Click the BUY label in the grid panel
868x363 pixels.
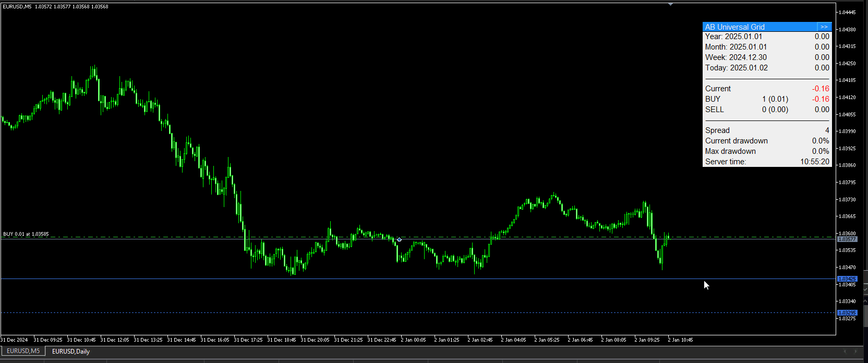[x=713, y=99]
